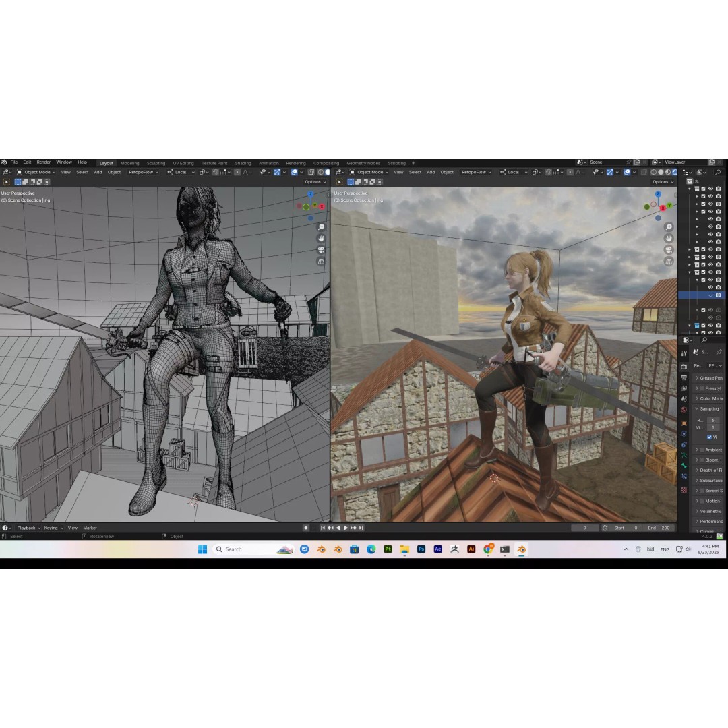Screen dimensions: 728x728
Task: Enable the Motion Blur checkbox
Action: pos(702,501)
